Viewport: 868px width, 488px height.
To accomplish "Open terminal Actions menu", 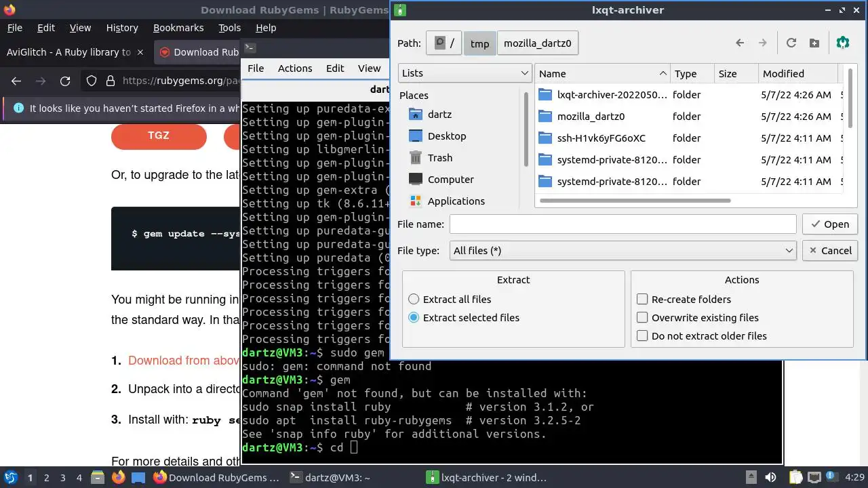I will coord(295,68).
